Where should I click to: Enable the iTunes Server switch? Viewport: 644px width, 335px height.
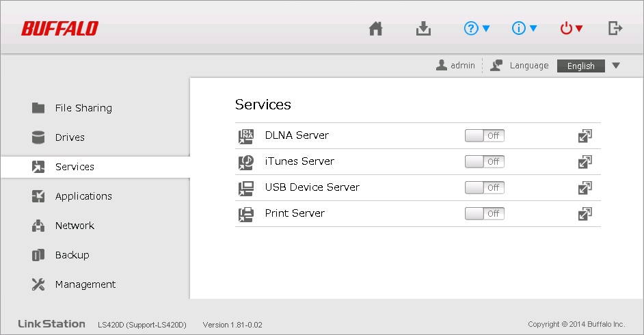click(485, 162)
